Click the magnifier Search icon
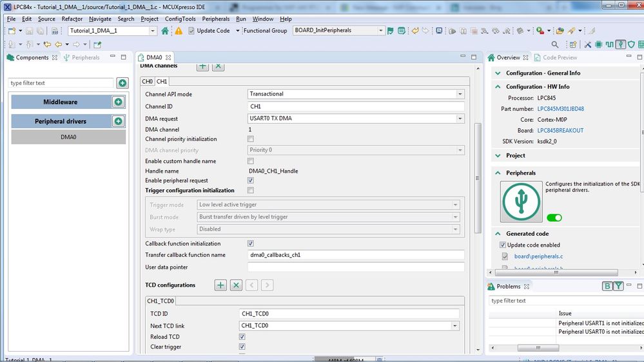 click(x=555, y=44)
